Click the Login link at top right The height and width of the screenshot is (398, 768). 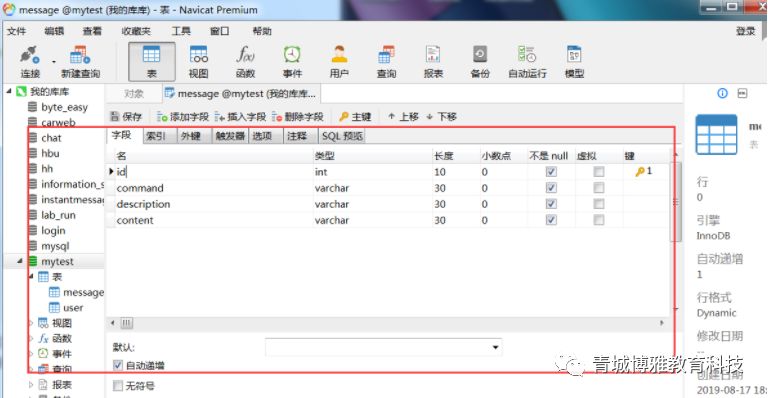click(745, 31)
